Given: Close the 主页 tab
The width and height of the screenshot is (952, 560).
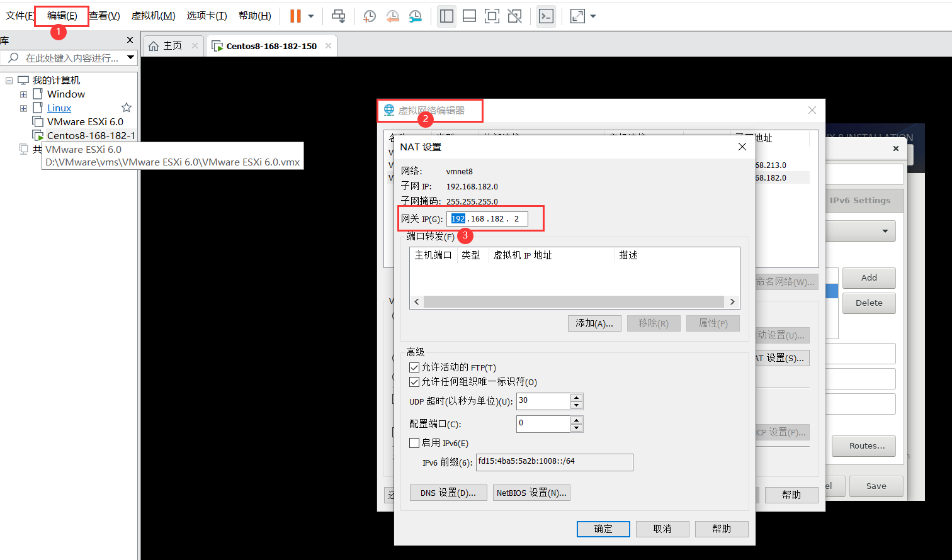Looking at the screenshot, I should pyautogui.click(x=195, y=46).
